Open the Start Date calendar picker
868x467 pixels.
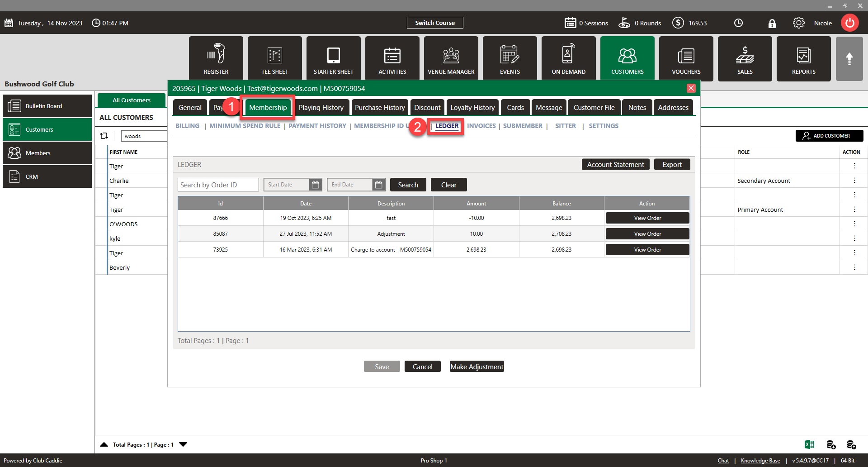[x=316, y=185]
